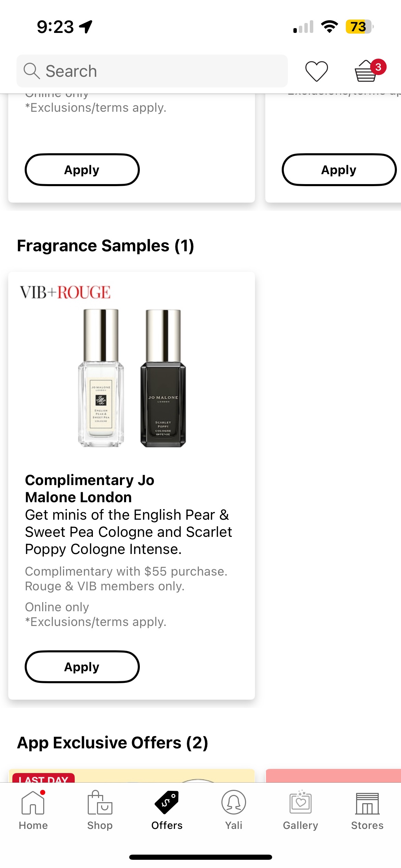Tap the pink app exclusive offer card

333,776
